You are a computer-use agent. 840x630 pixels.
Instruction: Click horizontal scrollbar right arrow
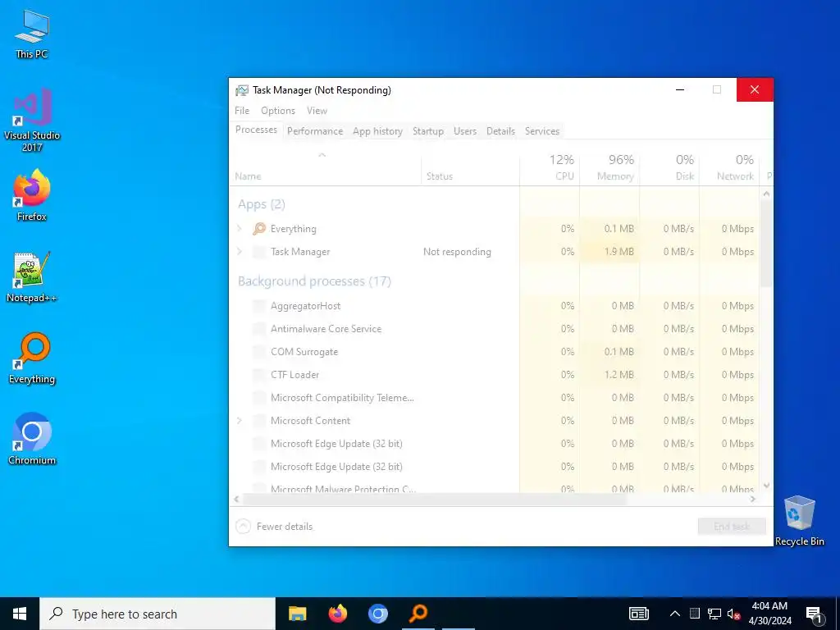tap(753, 499)
